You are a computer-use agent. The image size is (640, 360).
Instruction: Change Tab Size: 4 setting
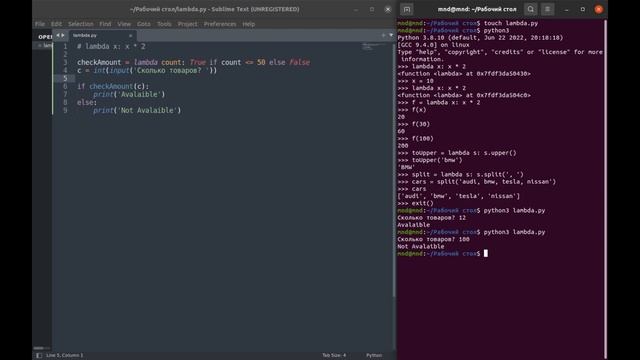(x=334, y=355)
